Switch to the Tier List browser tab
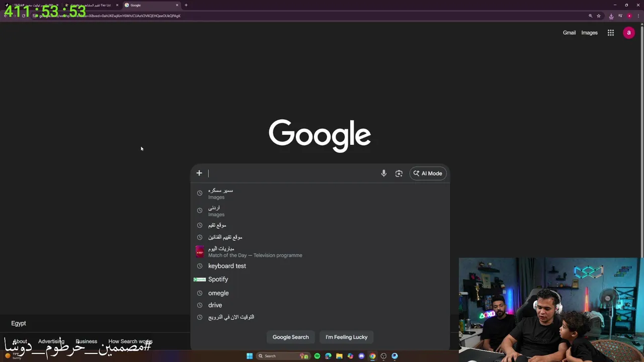644x362 pixels. tap(91, 5)
